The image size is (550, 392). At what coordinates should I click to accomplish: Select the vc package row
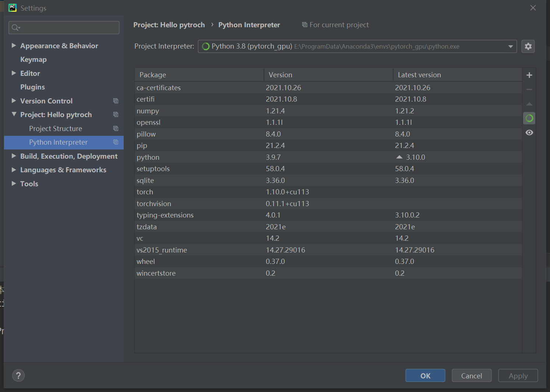coord(328,238)
